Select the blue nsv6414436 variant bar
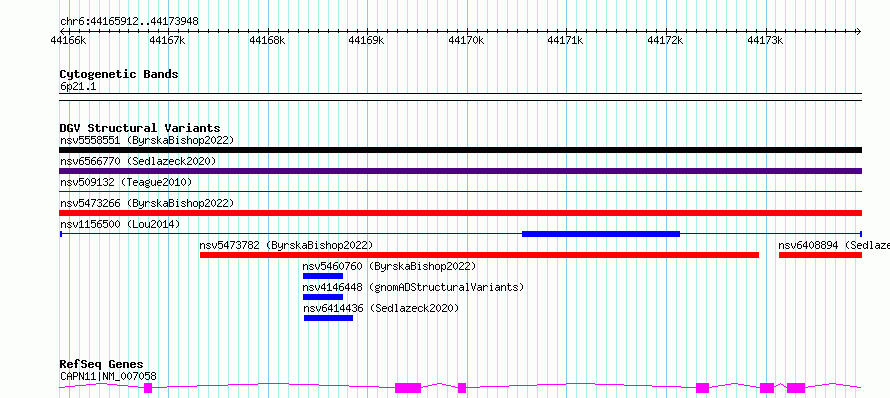Screen dimensions: 890x398 coord(328,318)
